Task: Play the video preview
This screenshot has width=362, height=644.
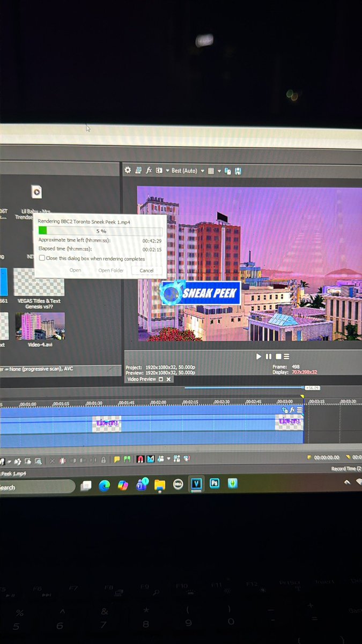Action: tap(259, 356)
